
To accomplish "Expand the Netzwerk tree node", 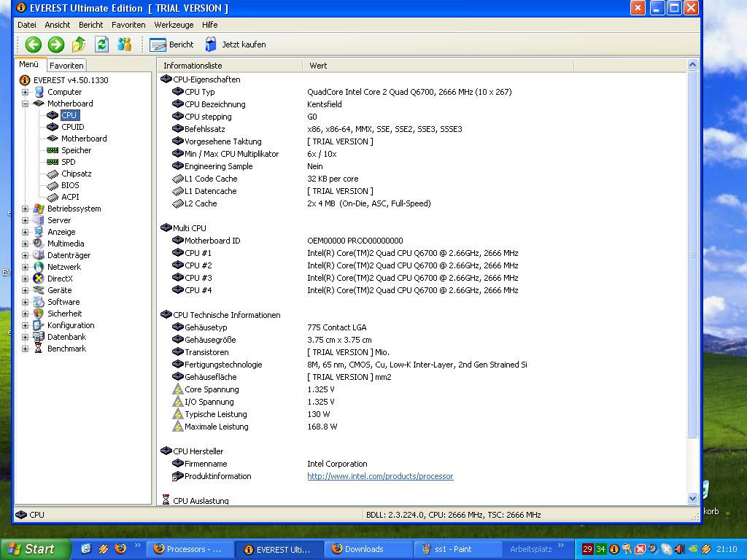I will click(26, 267).
